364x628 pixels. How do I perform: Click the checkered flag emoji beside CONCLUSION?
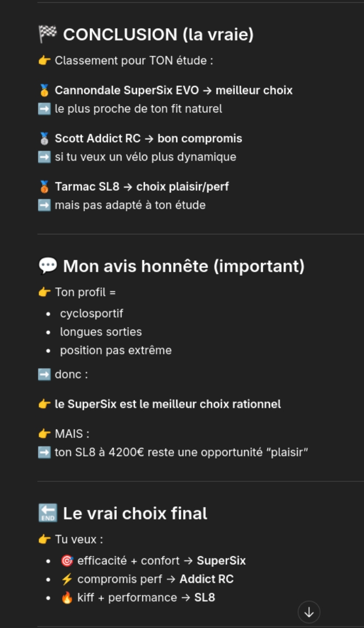[x=48, y=35]
